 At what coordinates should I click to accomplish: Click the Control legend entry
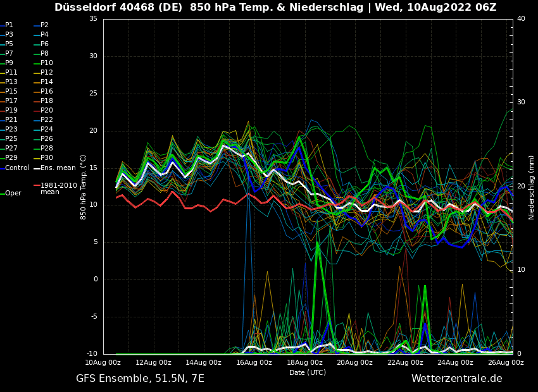[x=17, y=168]
